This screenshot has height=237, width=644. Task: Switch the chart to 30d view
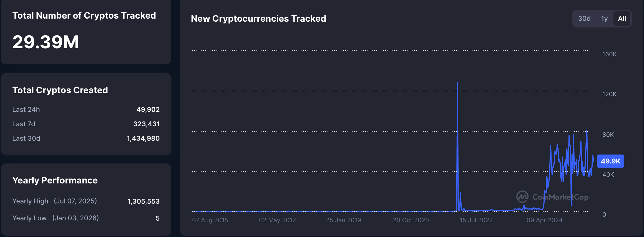pyautogui.click(x=585, y=18)
